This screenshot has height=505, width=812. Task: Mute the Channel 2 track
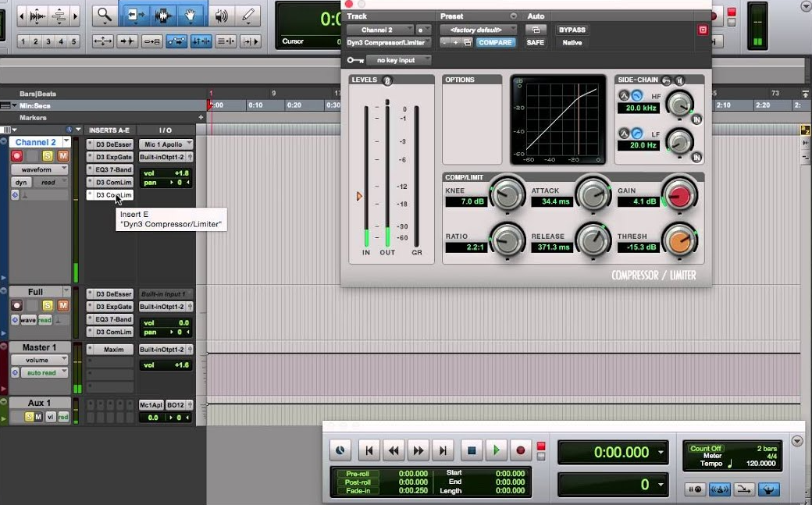(63, 156)
